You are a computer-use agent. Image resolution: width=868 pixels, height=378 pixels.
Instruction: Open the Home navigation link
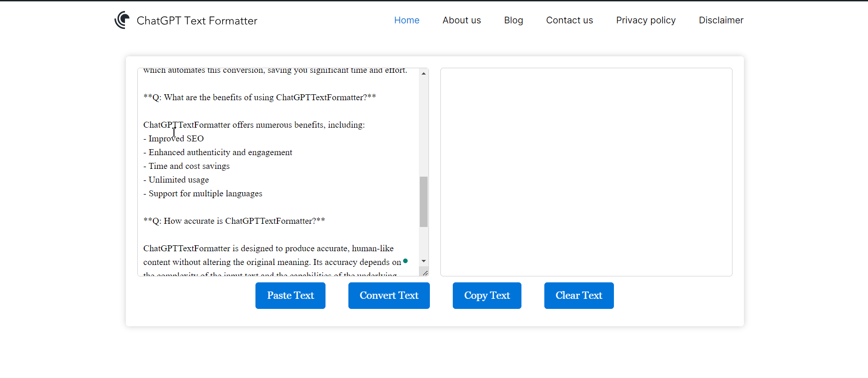(x=407, y=20)
